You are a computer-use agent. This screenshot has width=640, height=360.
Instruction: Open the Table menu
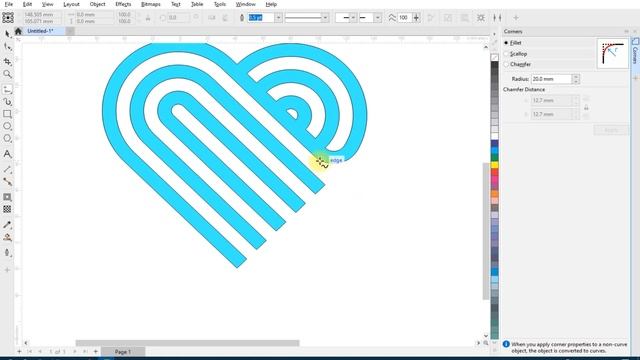click(x=197, y=4)
